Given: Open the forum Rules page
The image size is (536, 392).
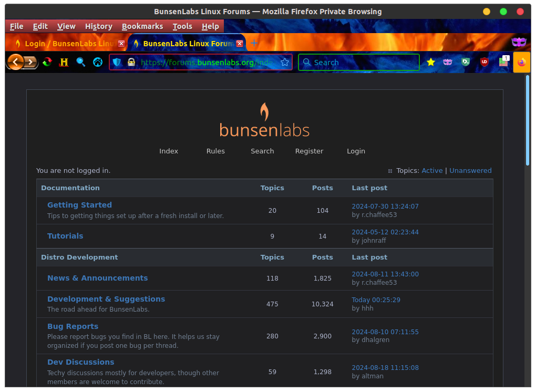Looking at the screenshot, I should pyautogui.click(x=215, y=151).
